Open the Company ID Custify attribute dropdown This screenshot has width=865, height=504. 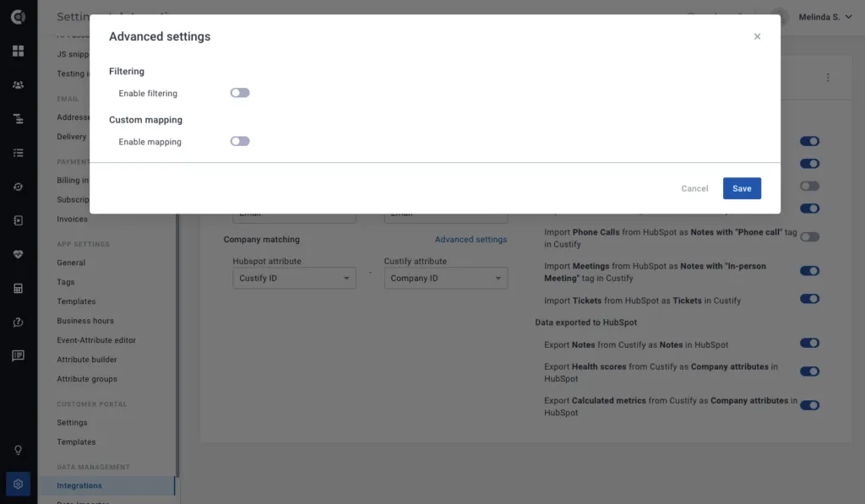[x=446, y=278]
